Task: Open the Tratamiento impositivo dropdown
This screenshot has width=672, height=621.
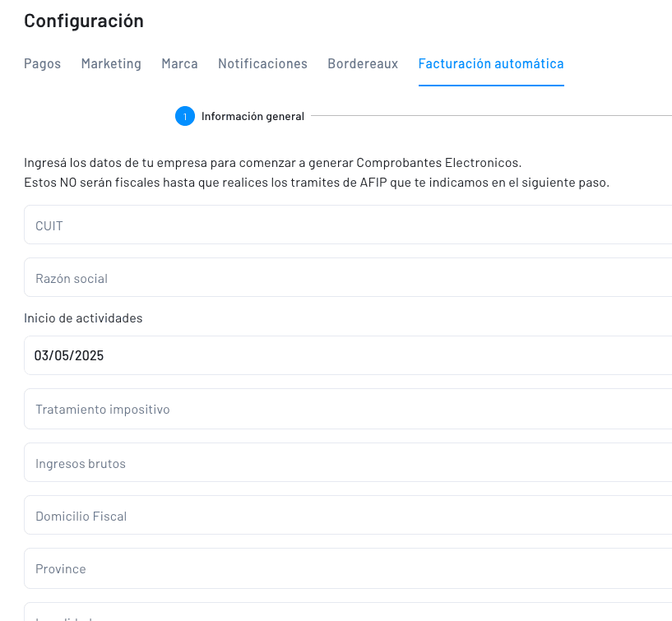Action: 345,409
